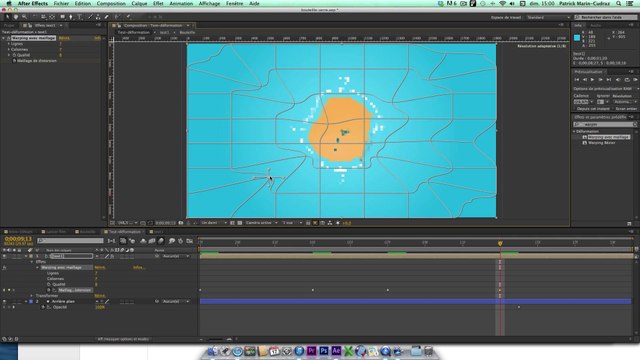Click Rétabl. link for Warping in Effects panel
The height and width of the screenshot is (360, 640).
pos(64,38)
